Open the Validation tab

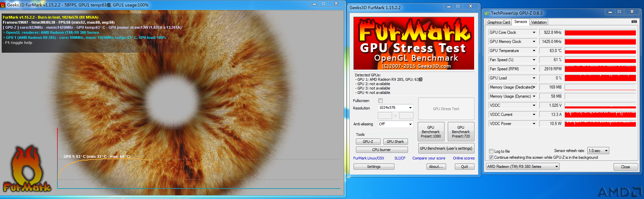pos(539,22)
